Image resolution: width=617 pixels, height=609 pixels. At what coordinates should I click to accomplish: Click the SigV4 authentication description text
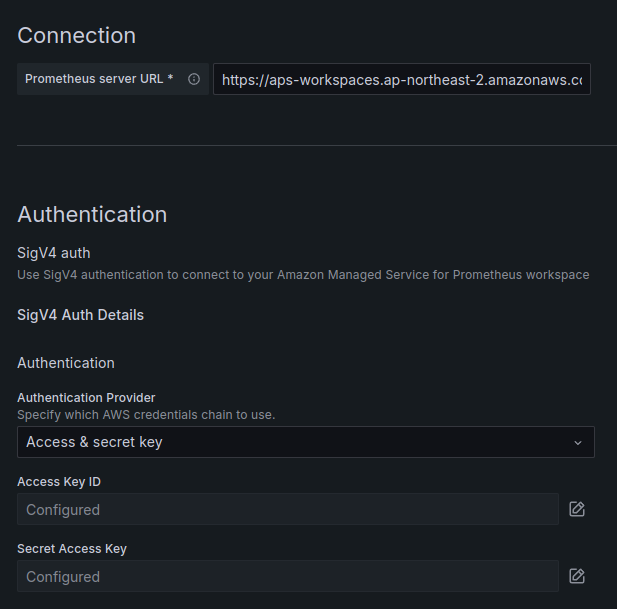pyautogui.click(x=303, y=275)
